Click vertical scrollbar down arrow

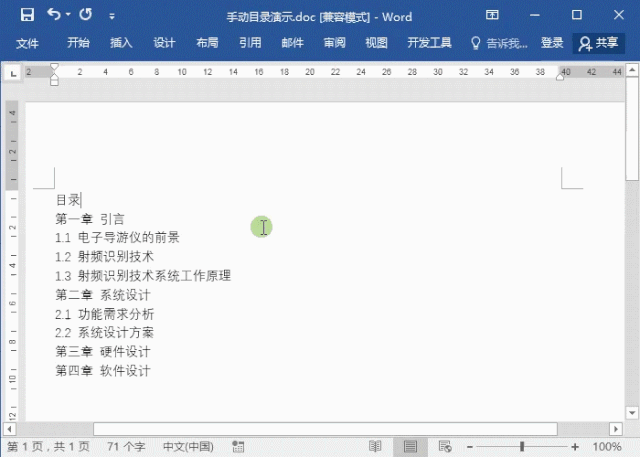point(632,413)
